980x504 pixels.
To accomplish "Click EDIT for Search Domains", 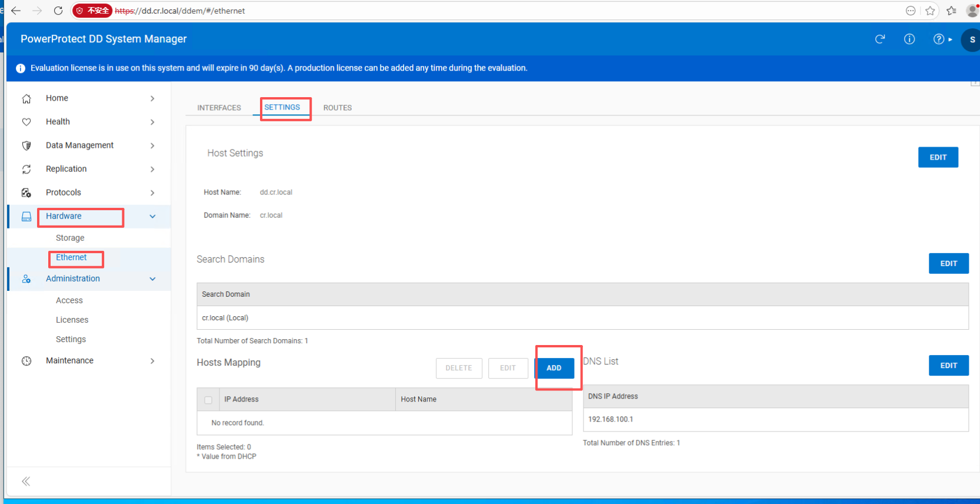I will pyautogui.click(x=949, y=263).
